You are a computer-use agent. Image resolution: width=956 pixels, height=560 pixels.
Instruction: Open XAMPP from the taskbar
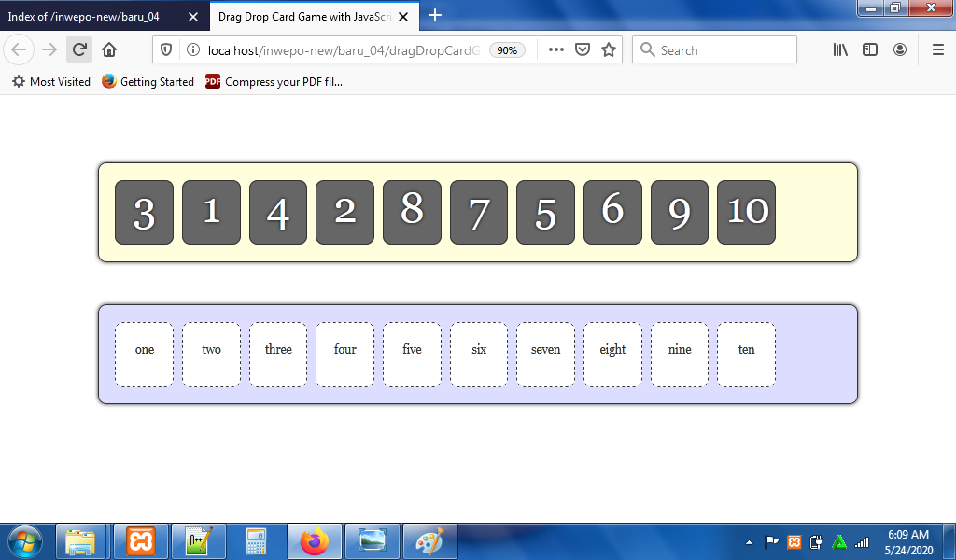141,541
